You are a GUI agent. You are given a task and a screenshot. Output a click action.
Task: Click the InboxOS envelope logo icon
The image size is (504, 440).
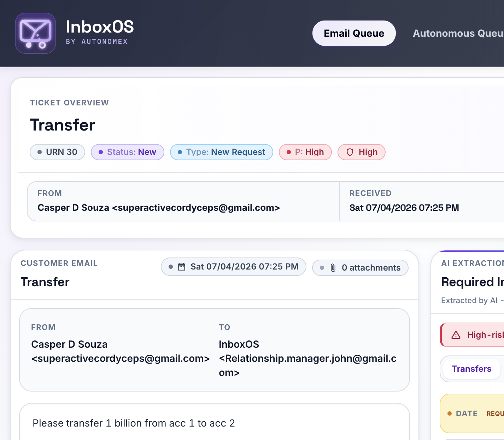35,33
